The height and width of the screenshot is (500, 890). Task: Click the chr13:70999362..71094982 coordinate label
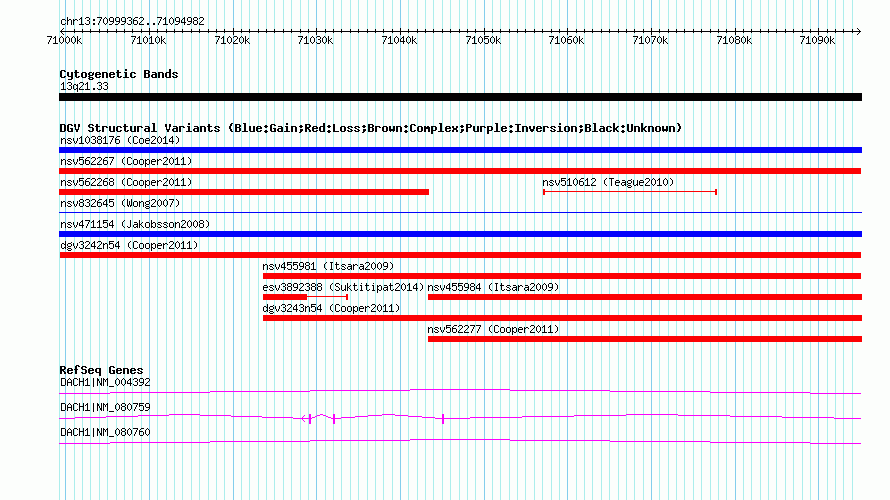[x=132, y=21]
